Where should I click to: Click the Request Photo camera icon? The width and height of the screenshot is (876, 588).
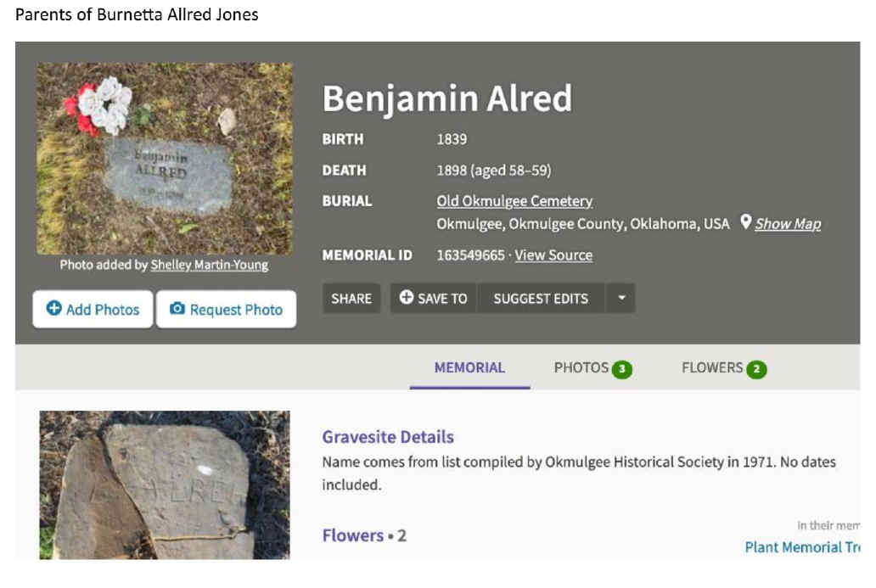[177, 309]
